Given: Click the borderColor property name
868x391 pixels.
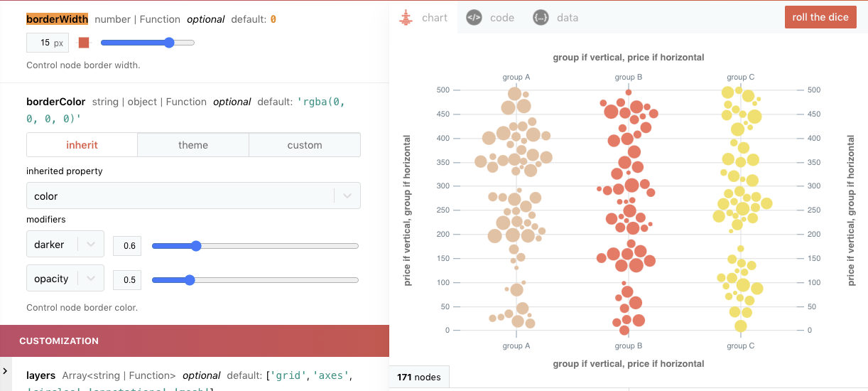Looking at the screenshot, I should pos(56,102).
